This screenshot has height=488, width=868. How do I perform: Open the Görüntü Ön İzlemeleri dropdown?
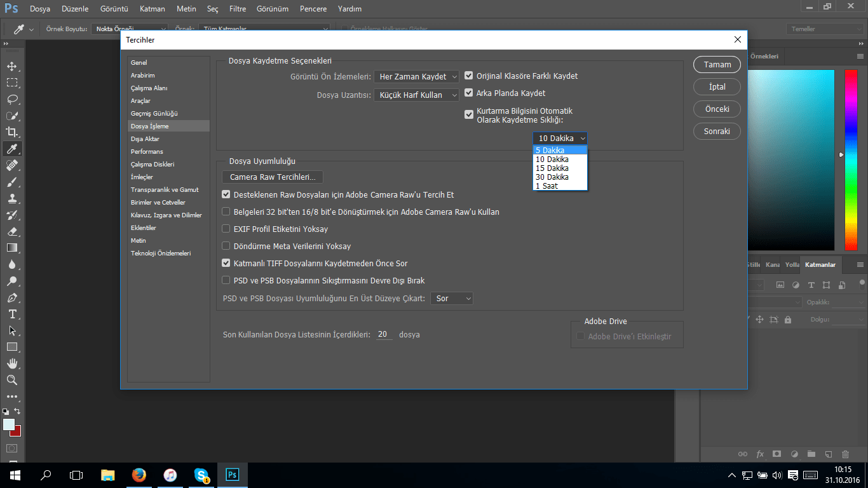click(x=416, y=76)
